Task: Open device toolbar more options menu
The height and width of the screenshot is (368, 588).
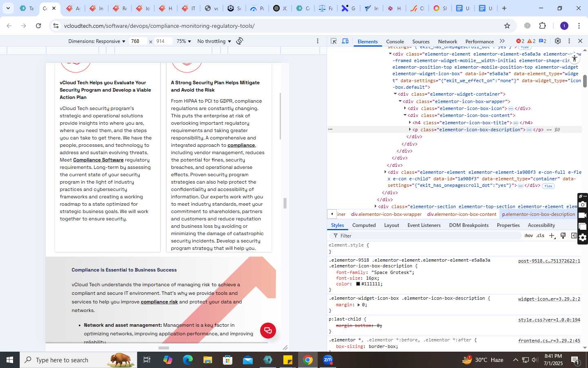Action: (x=318, y=41)
